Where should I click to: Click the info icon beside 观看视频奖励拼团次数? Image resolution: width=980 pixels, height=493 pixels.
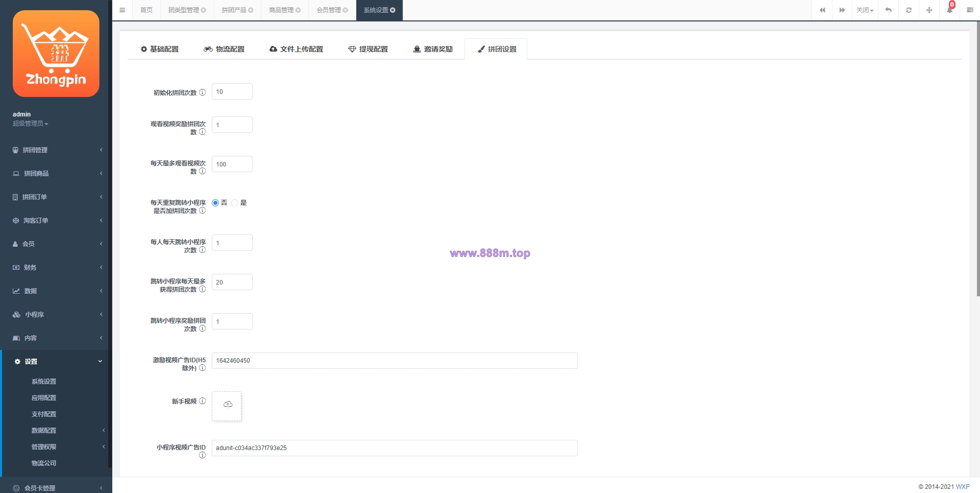pos(202,132)
